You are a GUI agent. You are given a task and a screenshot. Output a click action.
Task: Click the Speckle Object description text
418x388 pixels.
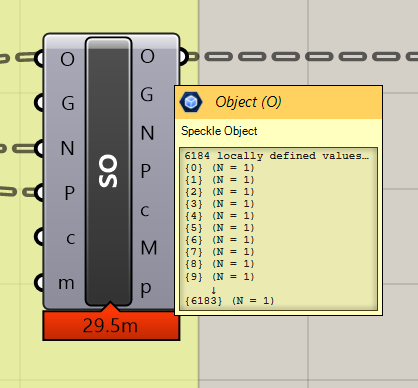219,131
